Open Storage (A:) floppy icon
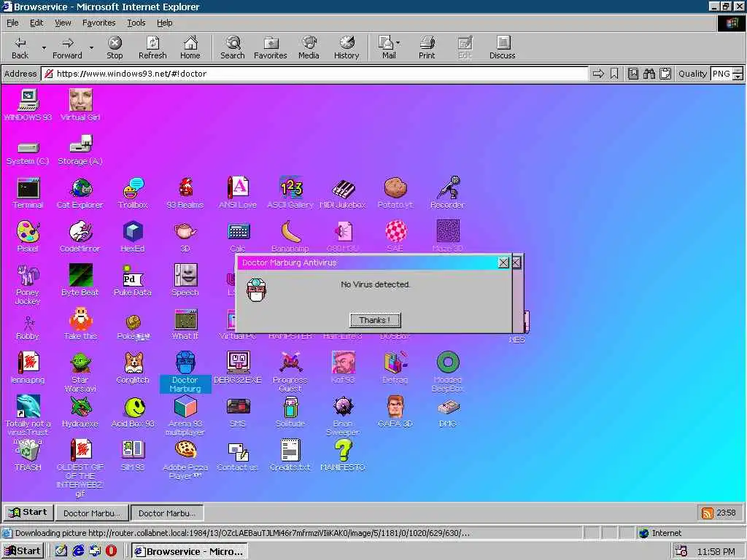747x560 pixels. coord(80,149)
